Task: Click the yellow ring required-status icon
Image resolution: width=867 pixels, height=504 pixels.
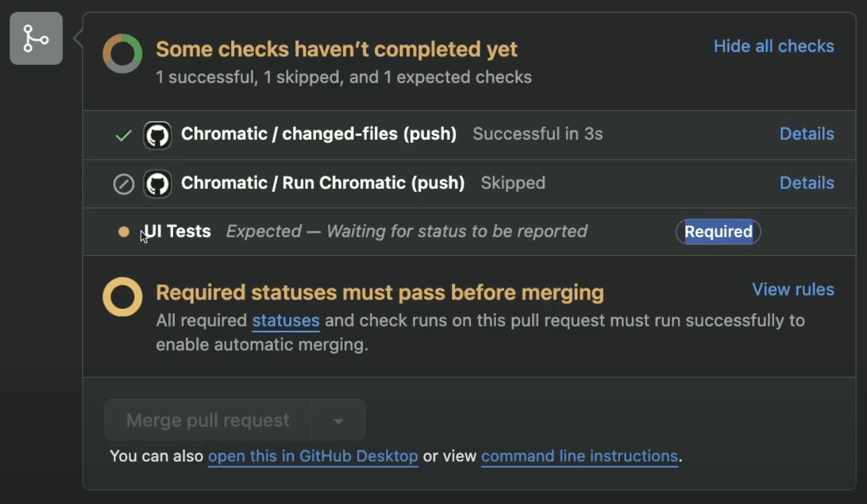Action: pyautogui.click(x=123, y=297)
